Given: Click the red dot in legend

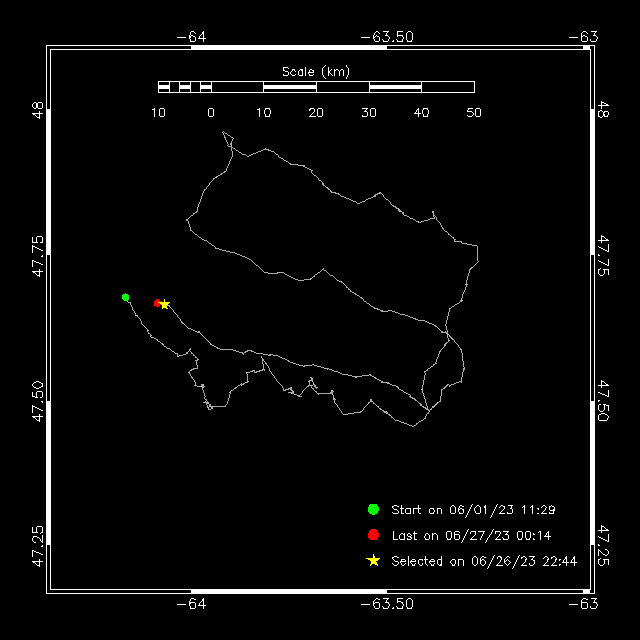Looking at the screenshot, I should point(373,535).
